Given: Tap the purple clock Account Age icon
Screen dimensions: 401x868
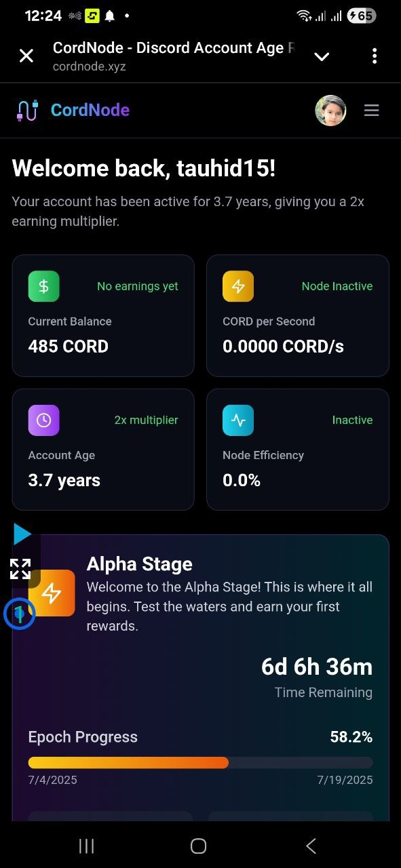Looking at the screenshot, I should pyautogui.click(x=43, y=420).
